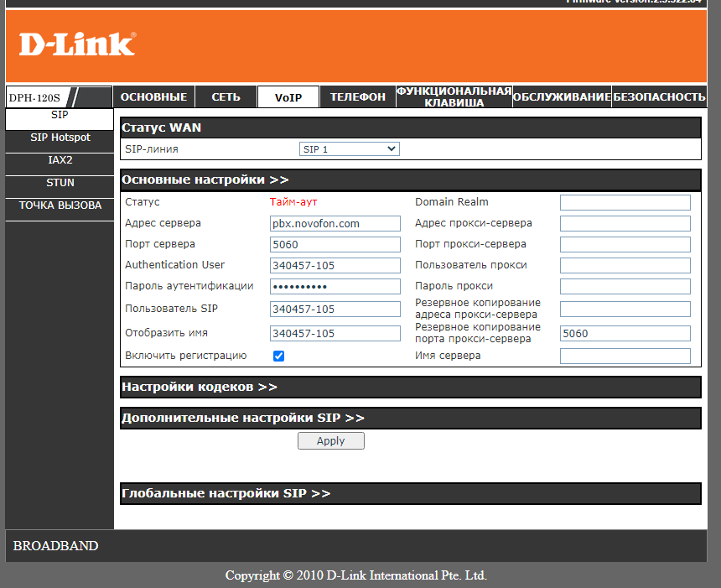Expand Дополнительные настройки SIP section
The width and height of the screenshot is (721, 588).
(x=243, y=418)
